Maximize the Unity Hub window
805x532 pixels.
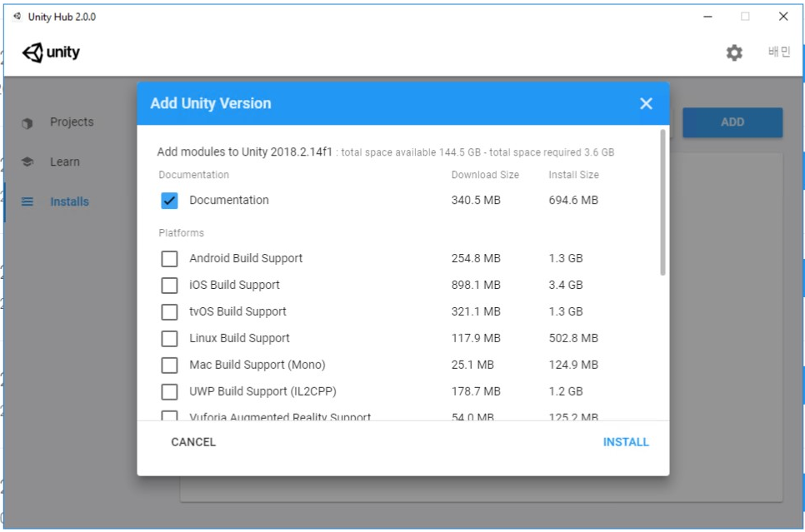click(745, 17)
